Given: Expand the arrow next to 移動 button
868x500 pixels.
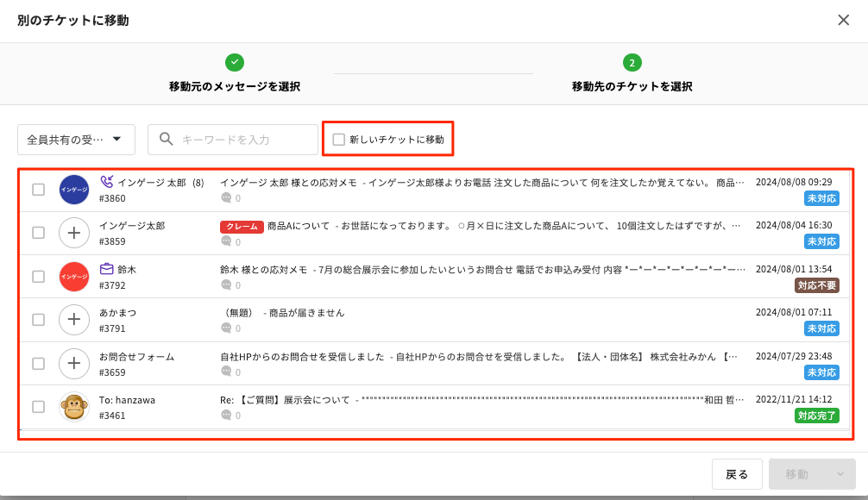Looking at the screenshot, I should pos(837,474).
